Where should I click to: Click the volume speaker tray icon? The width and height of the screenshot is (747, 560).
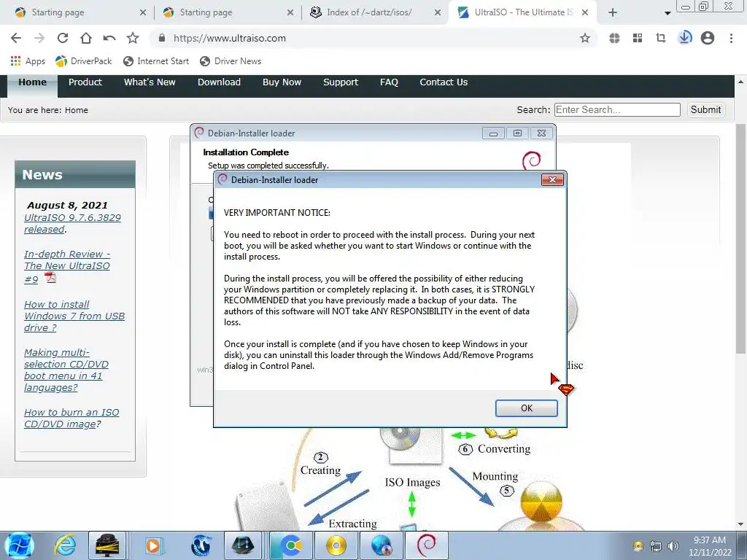coord(673,546)
